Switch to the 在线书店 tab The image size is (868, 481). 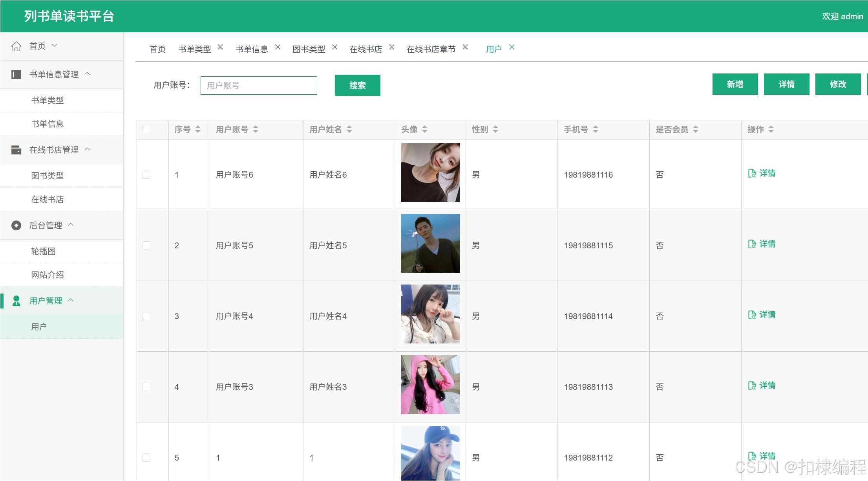tap(365, 49)
